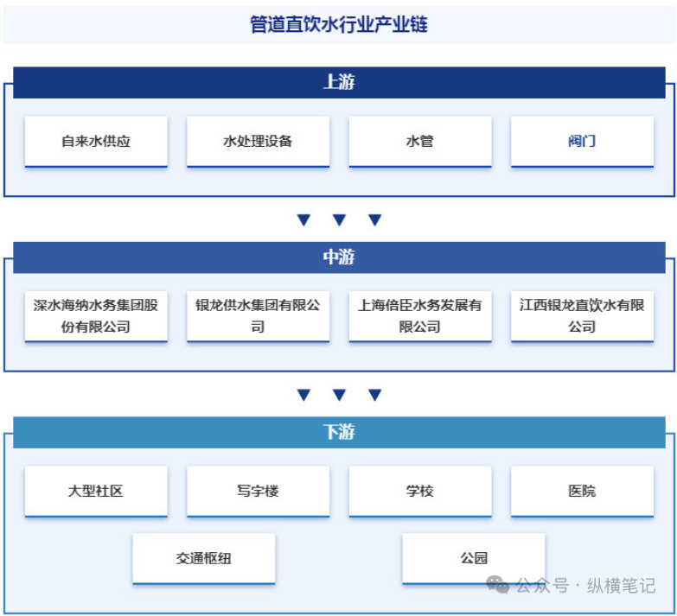Click the 自来水供应 box

[96, 141]
